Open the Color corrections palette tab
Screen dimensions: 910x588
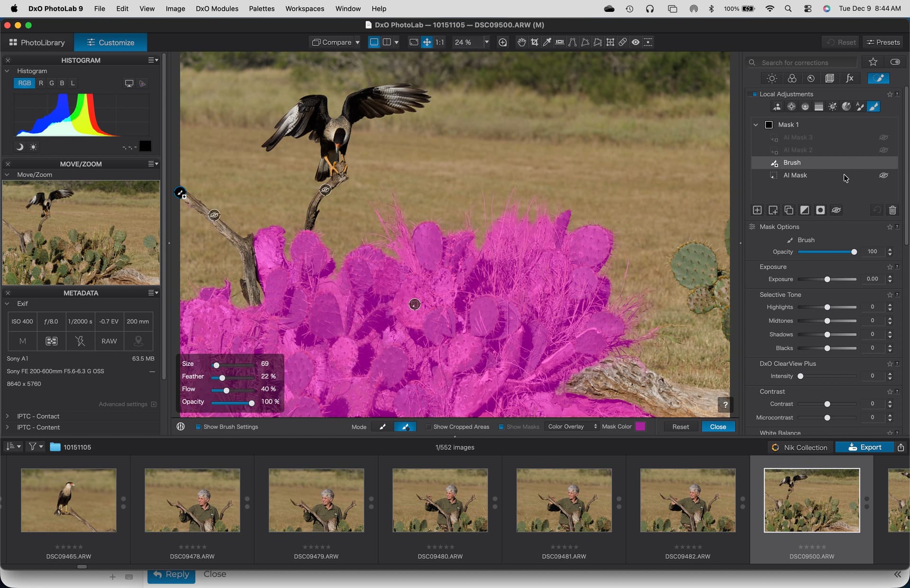(792, 79)
